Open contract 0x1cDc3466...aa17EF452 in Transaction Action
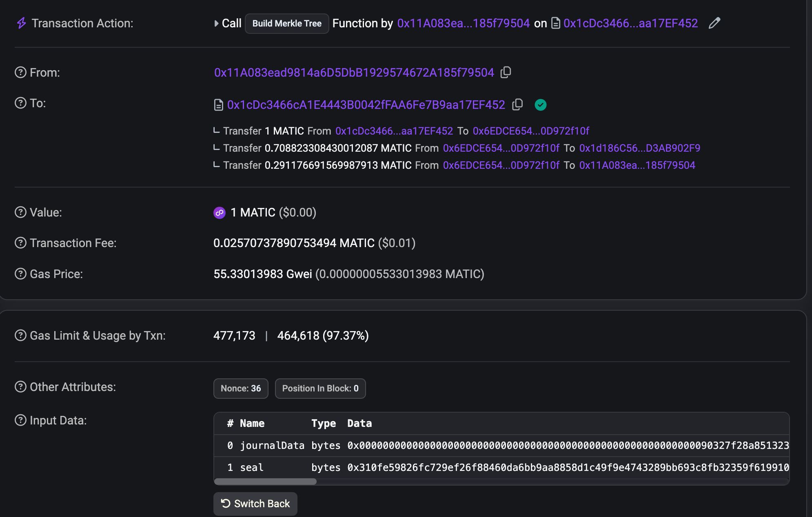The width and height of the screenshot is (812, 517). pyautogui.click(x=630, y=23)
